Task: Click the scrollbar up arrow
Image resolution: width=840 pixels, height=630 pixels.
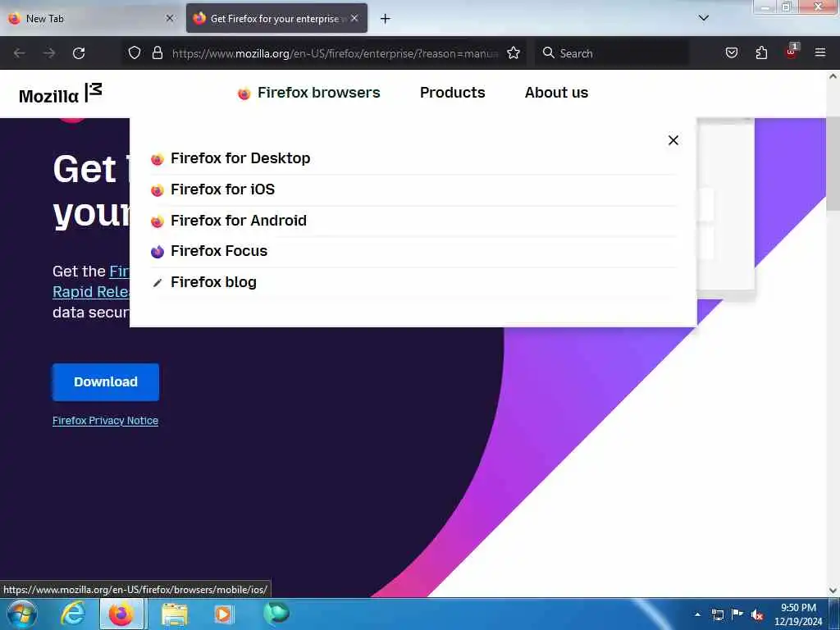Action: pyautogui.click(x=833, y=76)
